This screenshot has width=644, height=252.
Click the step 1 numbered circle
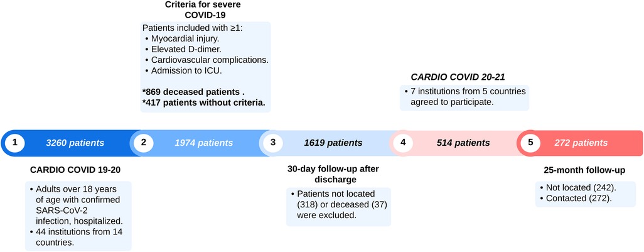14,143
